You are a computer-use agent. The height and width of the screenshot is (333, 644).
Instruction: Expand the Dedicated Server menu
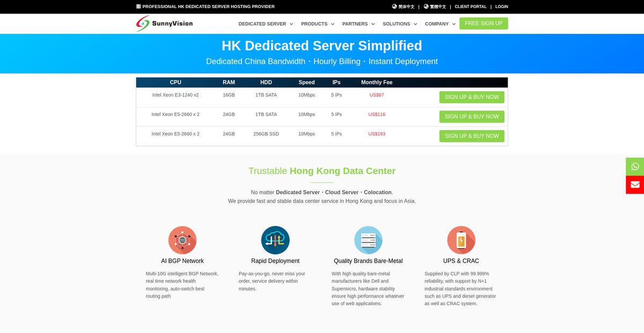tap(266, 24)
